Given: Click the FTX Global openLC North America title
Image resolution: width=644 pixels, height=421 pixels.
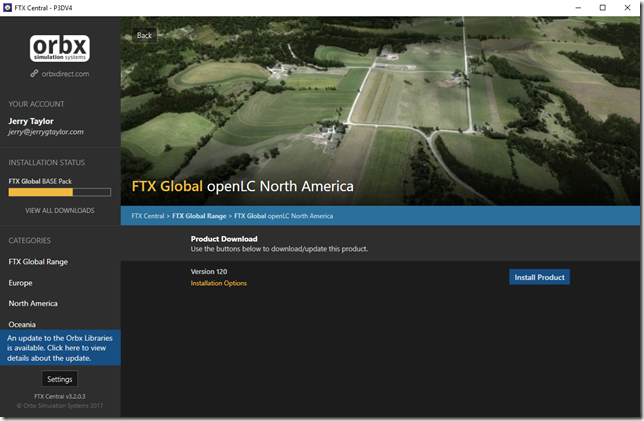Looking at the screenshot, I should pos(242,186).
